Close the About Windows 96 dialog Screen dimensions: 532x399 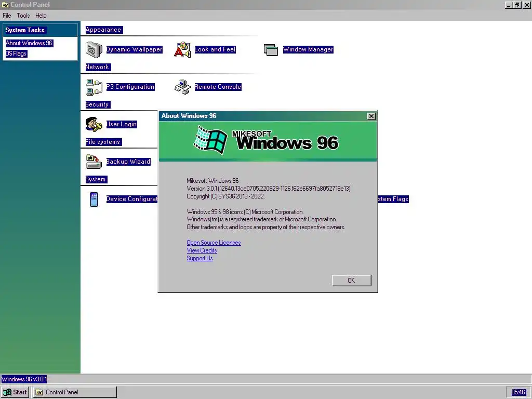tap(371, 116)
